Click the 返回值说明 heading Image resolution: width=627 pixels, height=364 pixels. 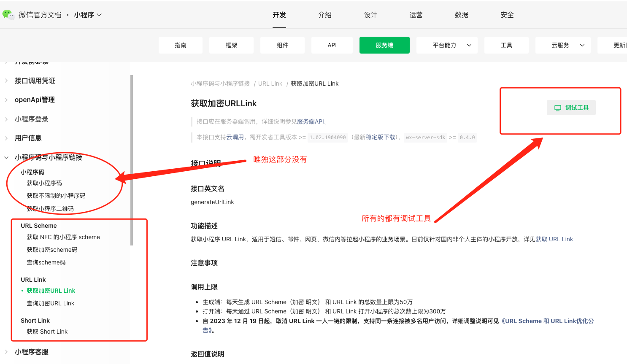[208, 354]
